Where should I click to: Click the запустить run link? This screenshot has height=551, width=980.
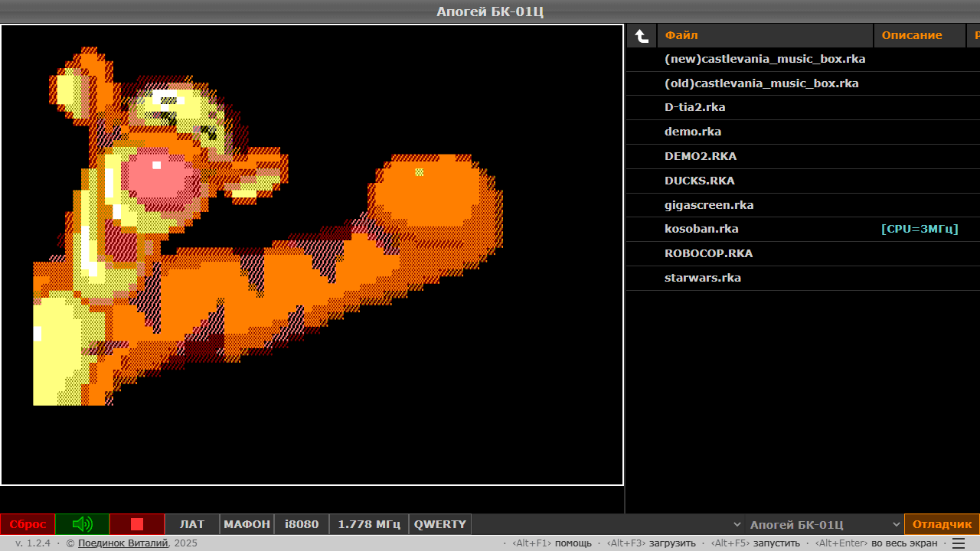click(x=776, y=543)
